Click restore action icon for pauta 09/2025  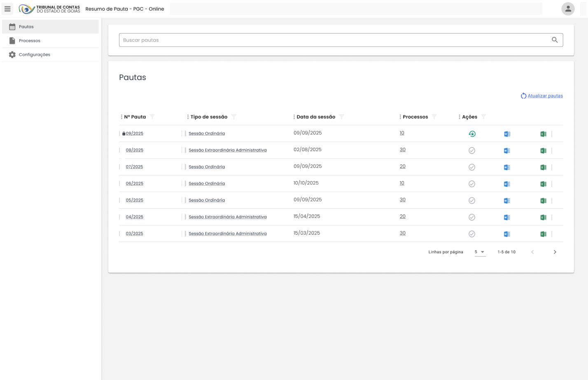[x=472, y=134]
